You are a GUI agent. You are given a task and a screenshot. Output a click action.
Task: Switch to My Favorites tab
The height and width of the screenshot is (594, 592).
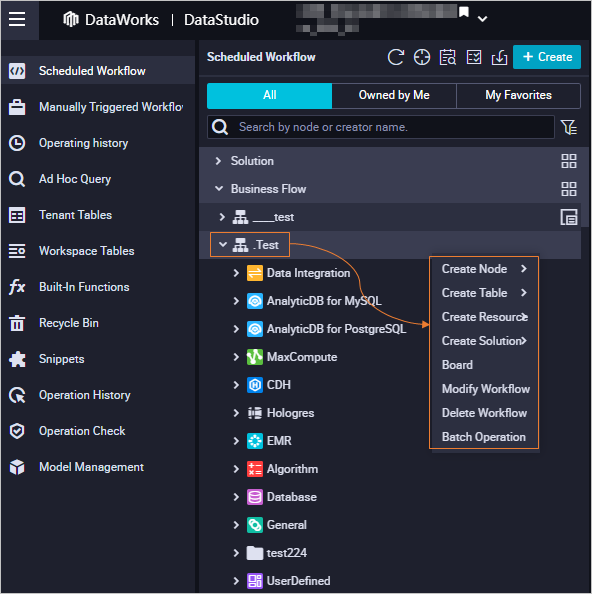point(518,95)
